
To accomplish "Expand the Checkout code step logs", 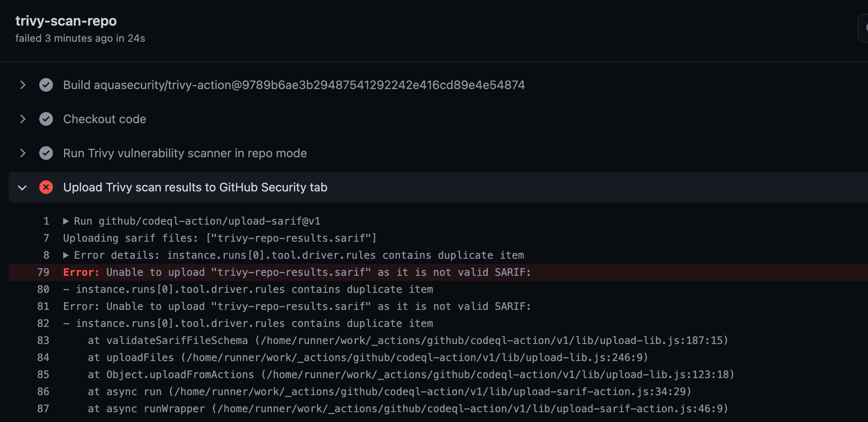I will (x=23, y=119).
